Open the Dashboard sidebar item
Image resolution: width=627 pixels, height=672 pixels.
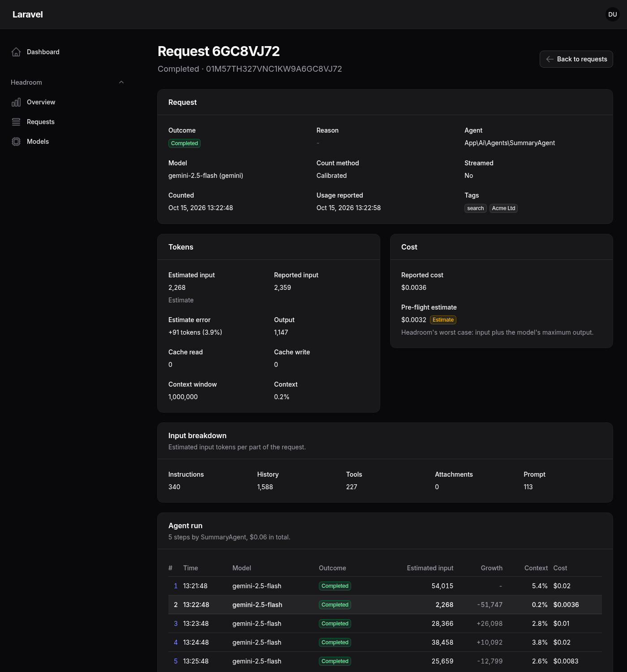[67, 52]
